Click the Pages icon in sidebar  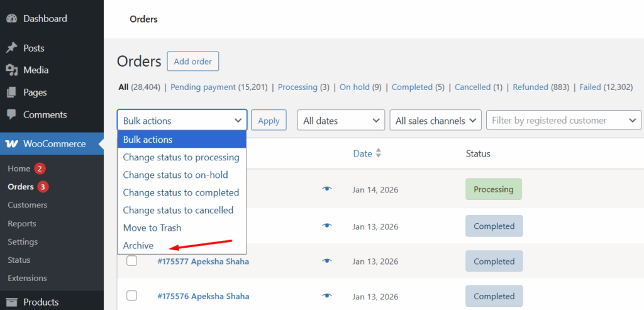coord(11,92)
